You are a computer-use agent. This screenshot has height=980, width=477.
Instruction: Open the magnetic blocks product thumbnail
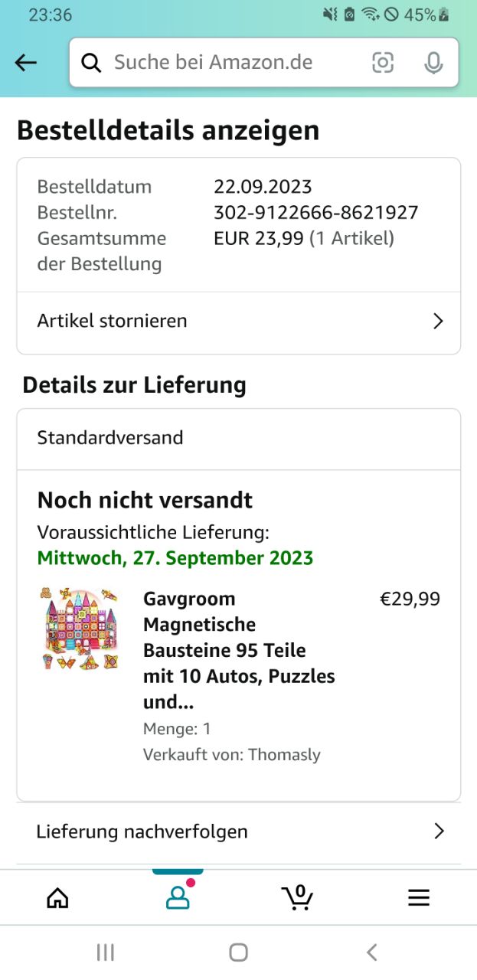point(81,629)
